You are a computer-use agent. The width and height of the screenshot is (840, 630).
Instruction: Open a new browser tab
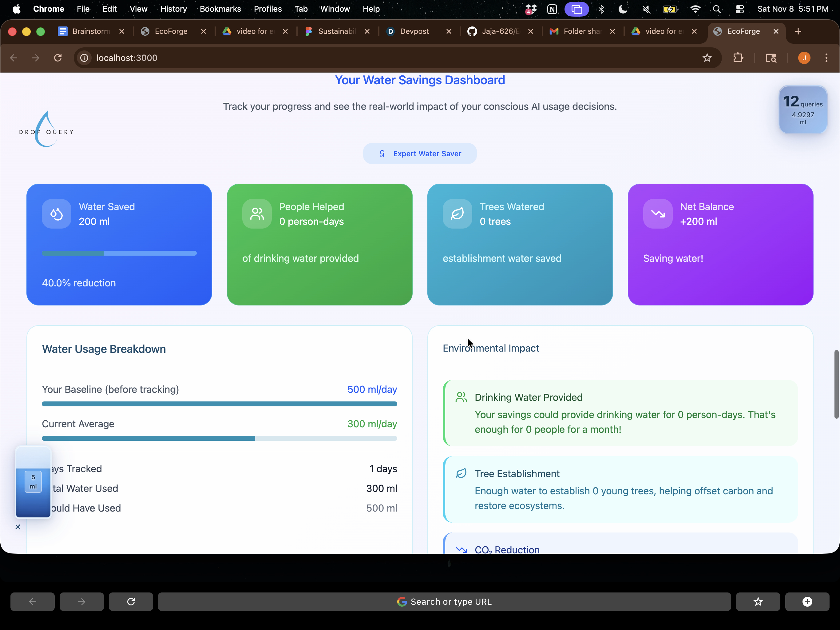[x=798, y=31]
